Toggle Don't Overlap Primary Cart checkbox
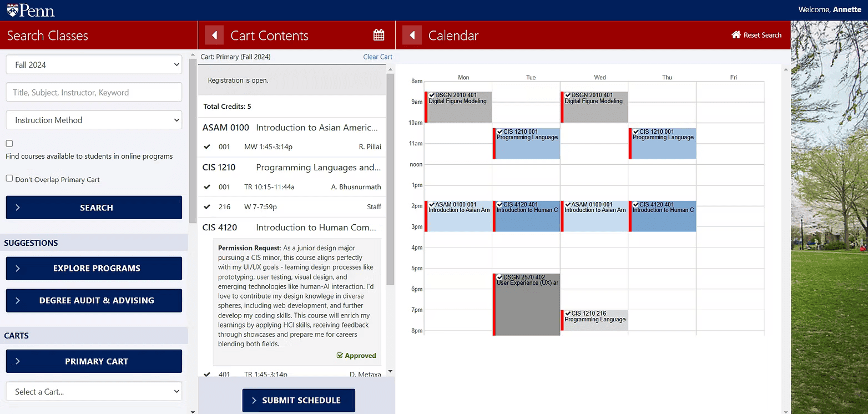868x414 pixels. (x=9, y=179)
